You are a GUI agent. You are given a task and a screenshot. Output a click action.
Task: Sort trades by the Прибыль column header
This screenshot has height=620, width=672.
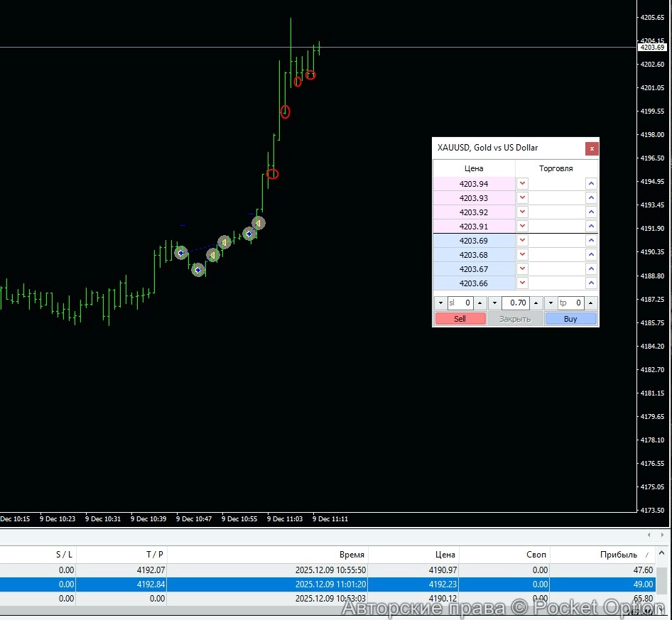coord(614,555)
